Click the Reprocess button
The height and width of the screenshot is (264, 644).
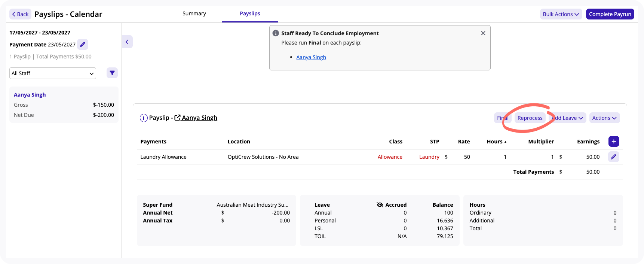[x=530, y=118]
